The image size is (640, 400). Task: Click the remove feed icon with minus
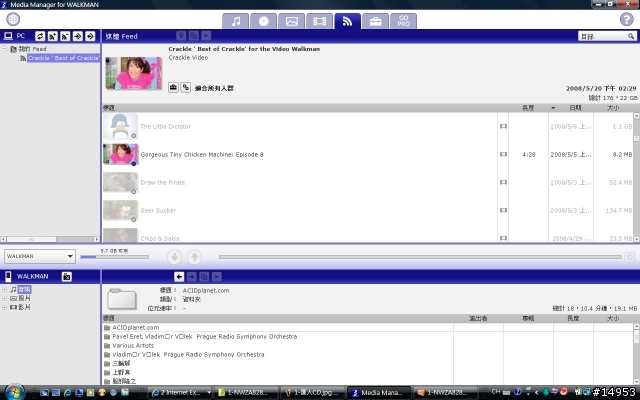[65, 36]
